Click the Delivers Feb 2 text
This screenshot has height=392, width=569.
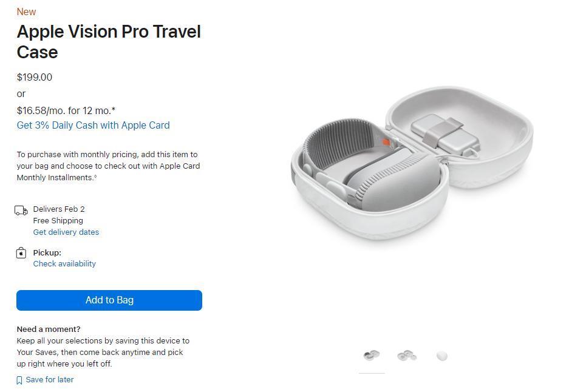pyautogui.click(x=59, y=209)
